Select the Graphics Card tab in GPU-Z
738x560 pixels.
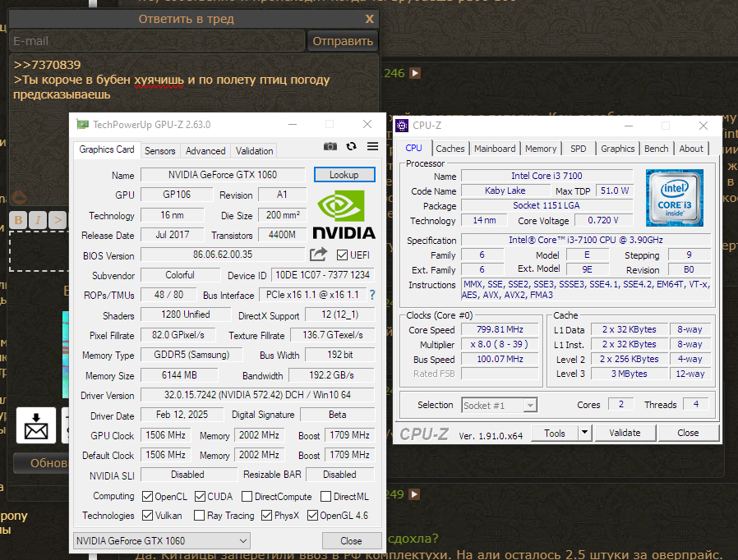[x=106, y=149]
